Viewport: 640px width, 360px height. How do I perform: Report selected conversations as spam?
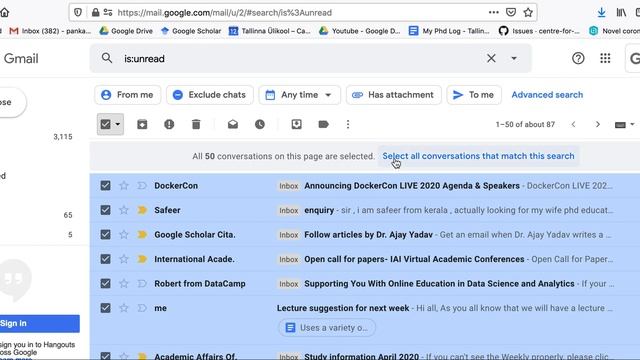tap(169, 124)
